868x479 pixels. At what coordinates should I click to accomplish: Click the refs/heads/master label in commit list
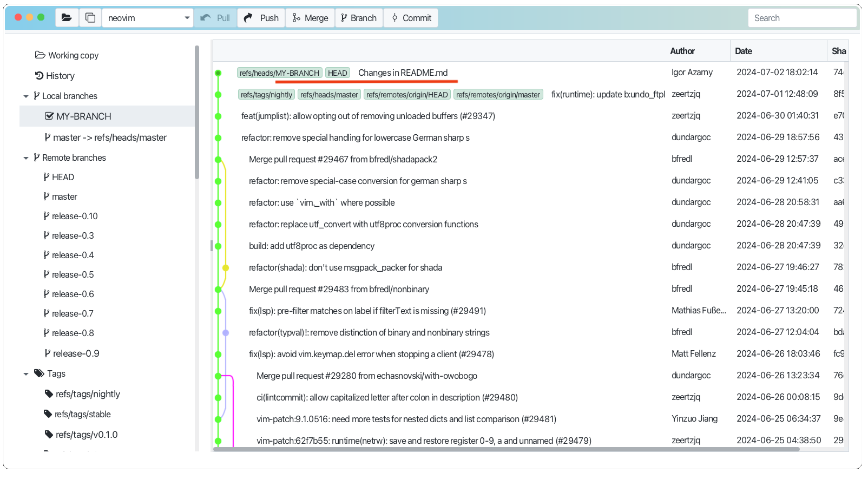click(329, 94)
